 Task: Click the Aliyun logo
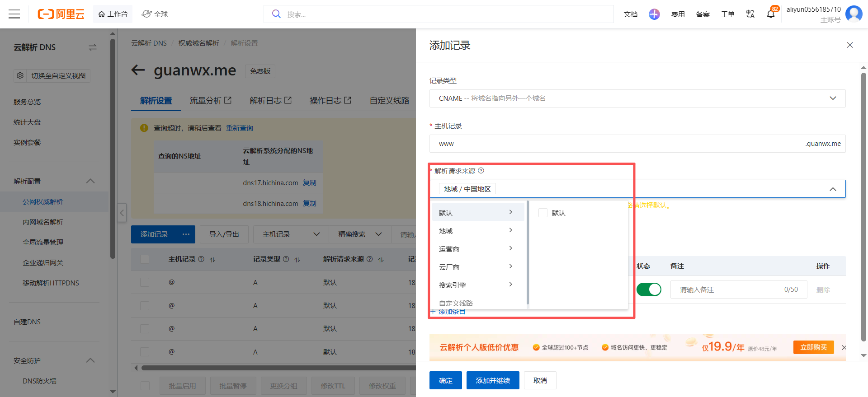(61, 14)
